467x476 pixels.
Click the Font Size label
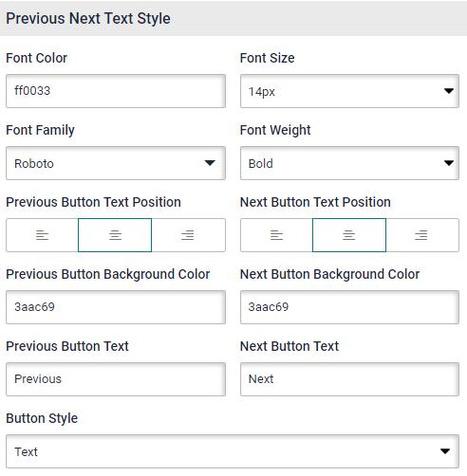[268, 58]
